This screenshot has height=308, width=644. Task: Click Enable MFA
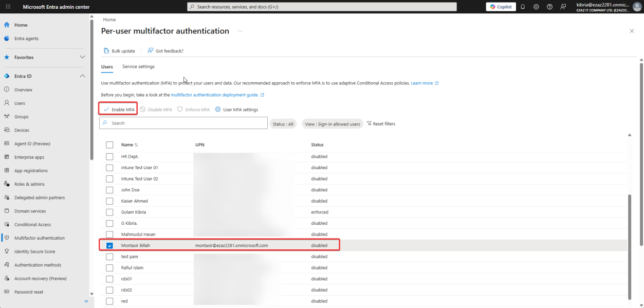pyautogui.click(x=118, y=110)
